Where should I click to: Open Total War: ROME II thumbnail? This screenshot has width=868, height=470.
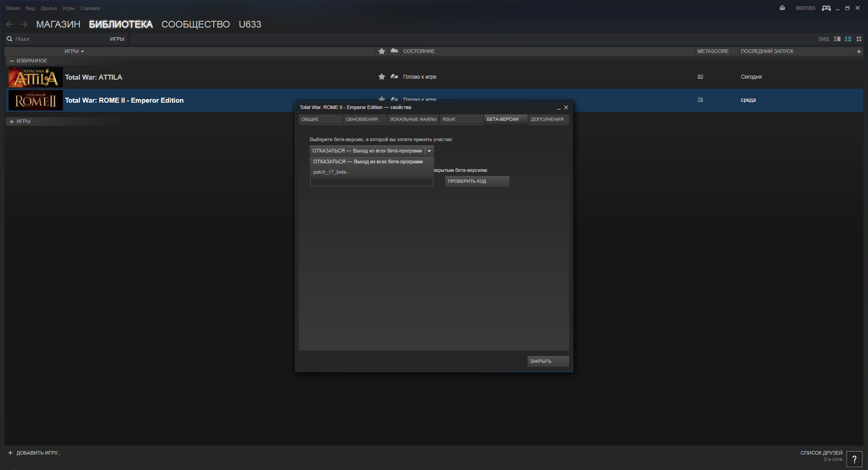click(36, 100)
